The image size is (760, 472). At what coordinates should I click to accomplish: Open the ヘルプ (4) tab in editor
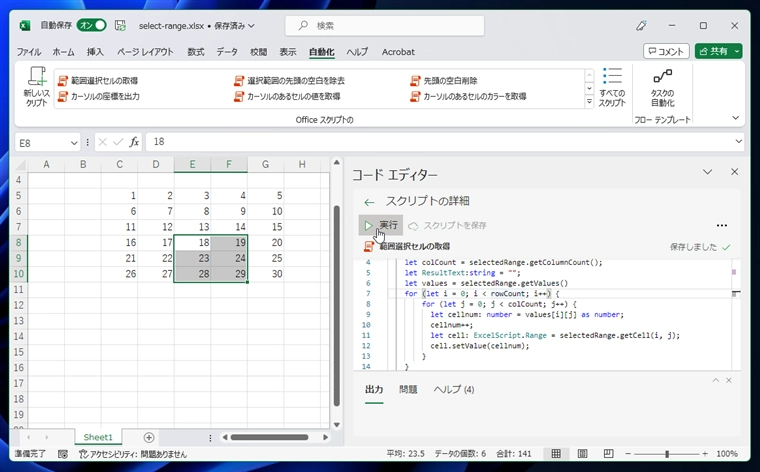coord(454,390)
